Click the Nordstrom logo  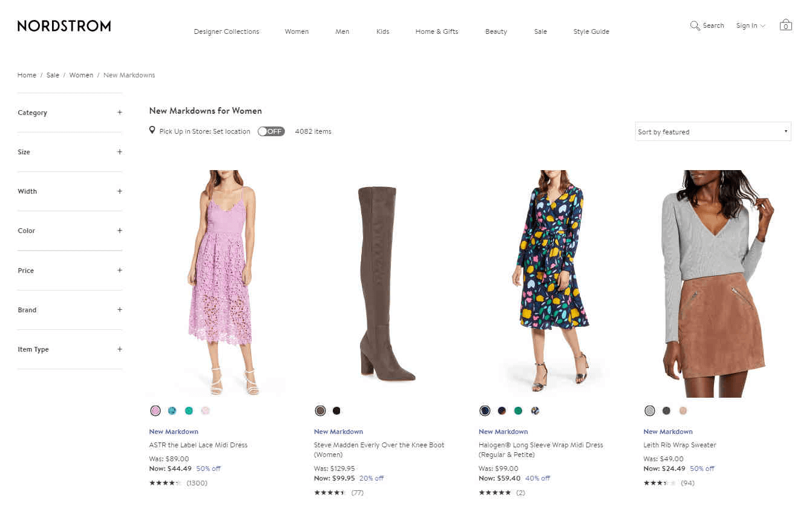pyautogui.click(x=64, y=25)
